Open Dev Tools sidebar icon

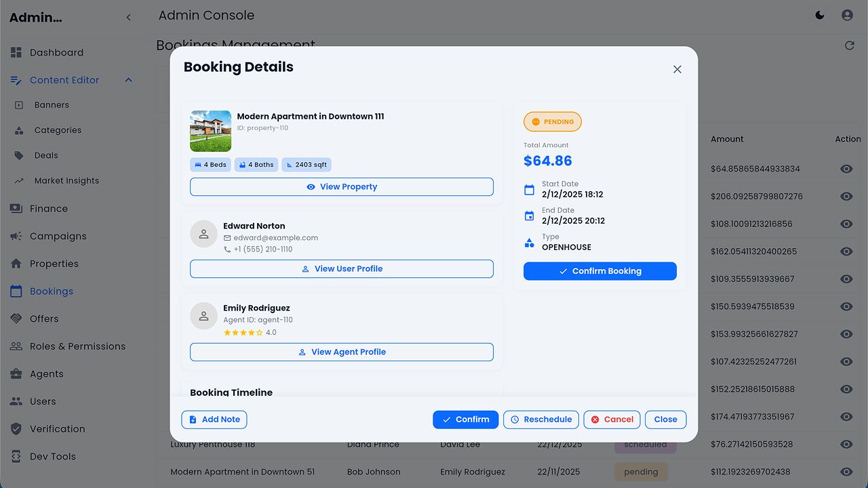16,457
